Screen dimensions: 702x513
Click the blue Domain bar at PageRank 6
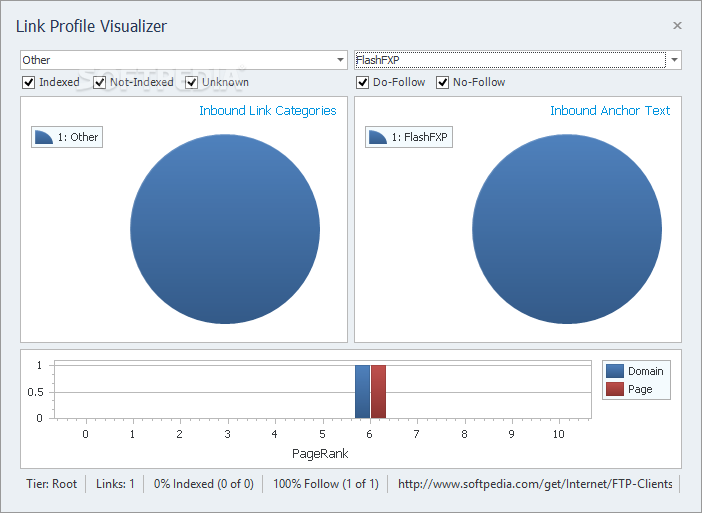pyautogui.click(x=363, y=392)
